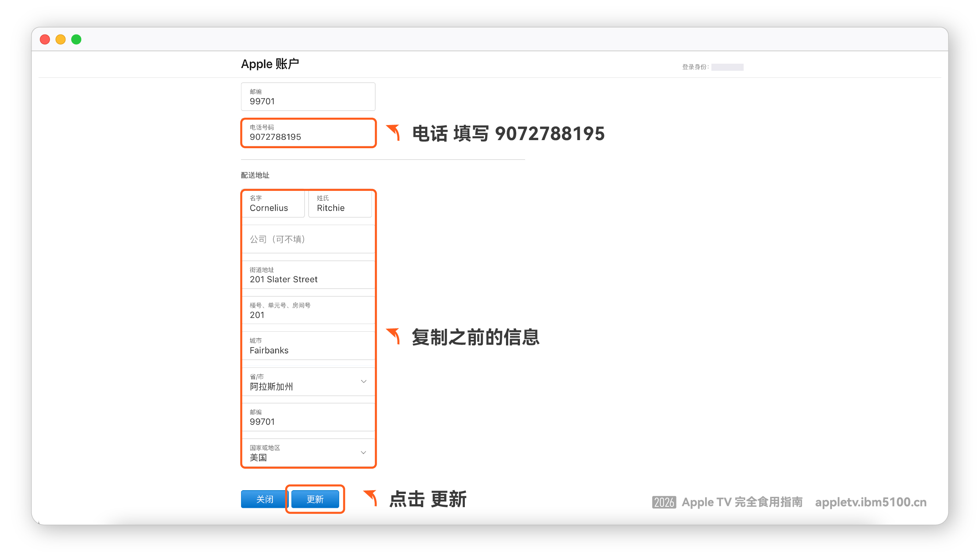Click the street address field 201 Slater Street
This screenshot has height=552, width=980.
[x=308, y=275]
